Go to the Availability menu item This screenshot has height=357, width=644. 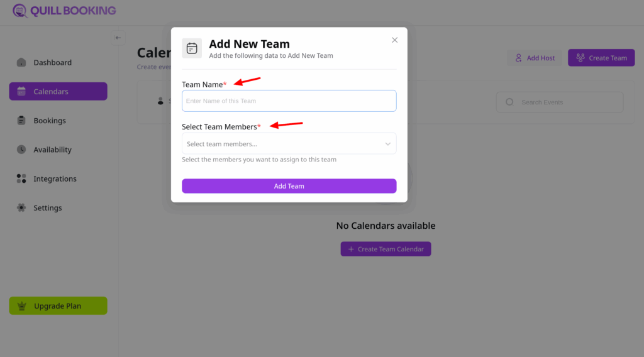pyautogui.click(x=52, y=150)
